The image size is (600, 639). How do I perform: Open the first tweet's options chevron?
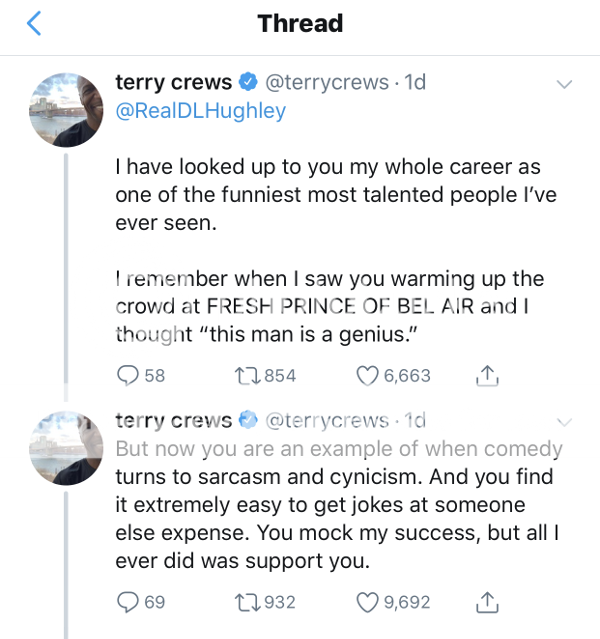pyautogui.click(x=564, y=84)
